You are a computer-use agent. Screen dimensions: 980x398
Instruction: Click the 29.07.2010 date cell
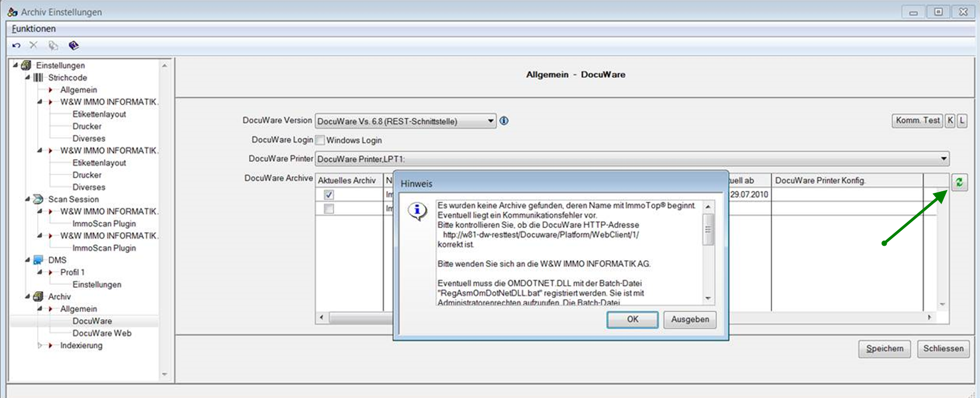tap(749, 195)
